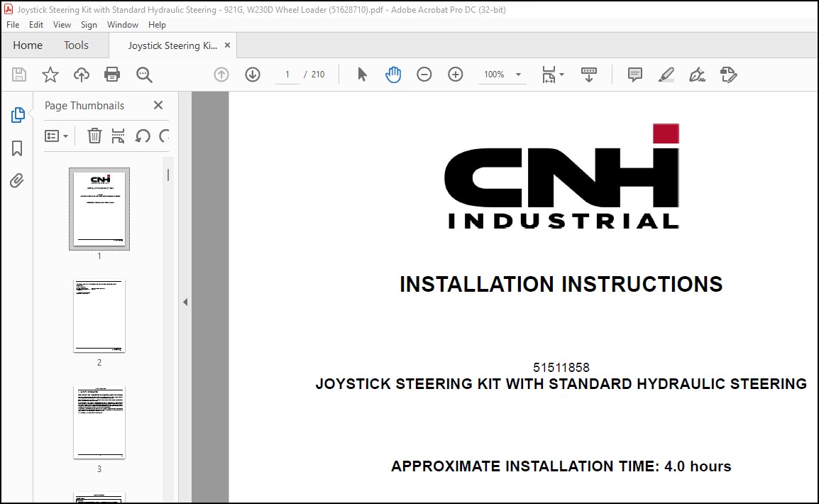Show Page Thumbnails via sidebar icon
The height and width of the screenshot is (504, 819).
coord(17,115)
